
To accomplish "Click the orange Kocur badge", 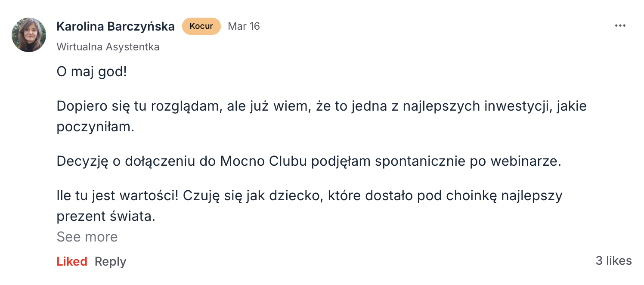I will (x=201, y=26).
